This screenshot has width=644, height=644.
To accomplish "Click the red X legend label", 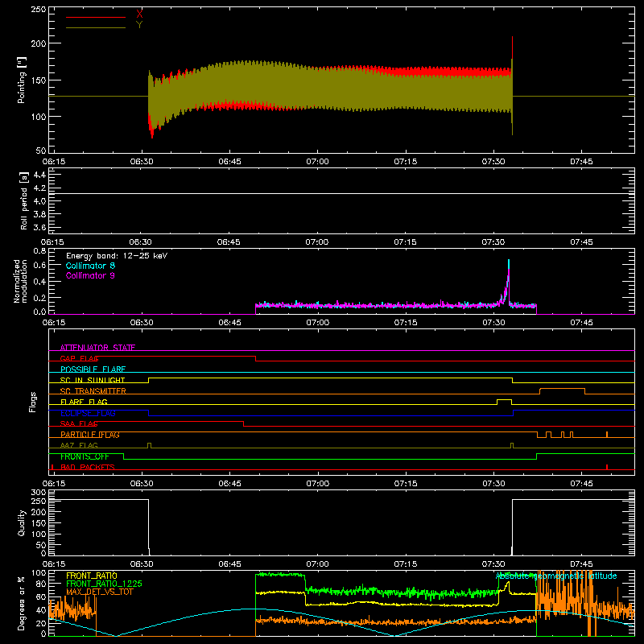I will [139, 14].
